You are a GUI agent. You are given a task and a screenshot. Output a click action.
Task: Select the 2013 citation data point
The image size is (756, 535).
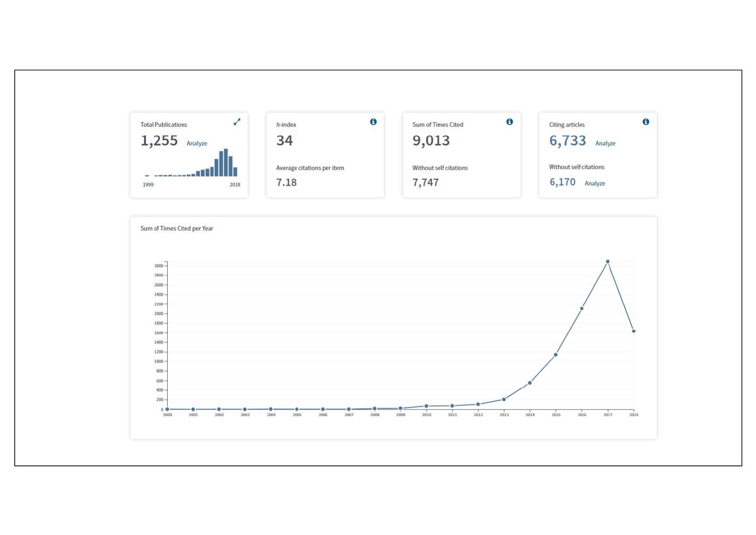coord(504,399)
